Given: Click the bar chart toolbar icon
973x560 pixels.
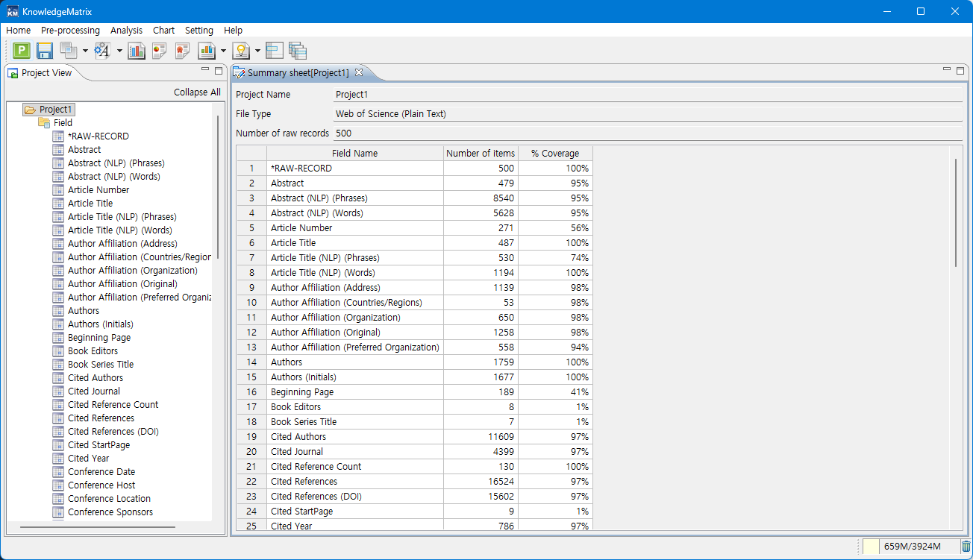Looking at the screenshot, I should point(137,51).
